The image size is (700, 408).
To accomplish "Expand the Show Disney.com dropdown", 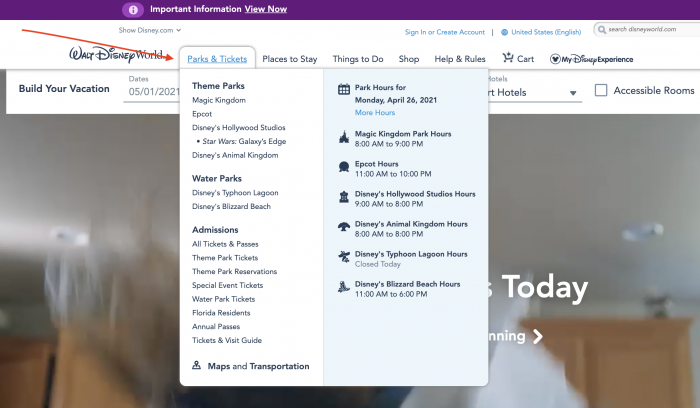I will tap(150, 30).
